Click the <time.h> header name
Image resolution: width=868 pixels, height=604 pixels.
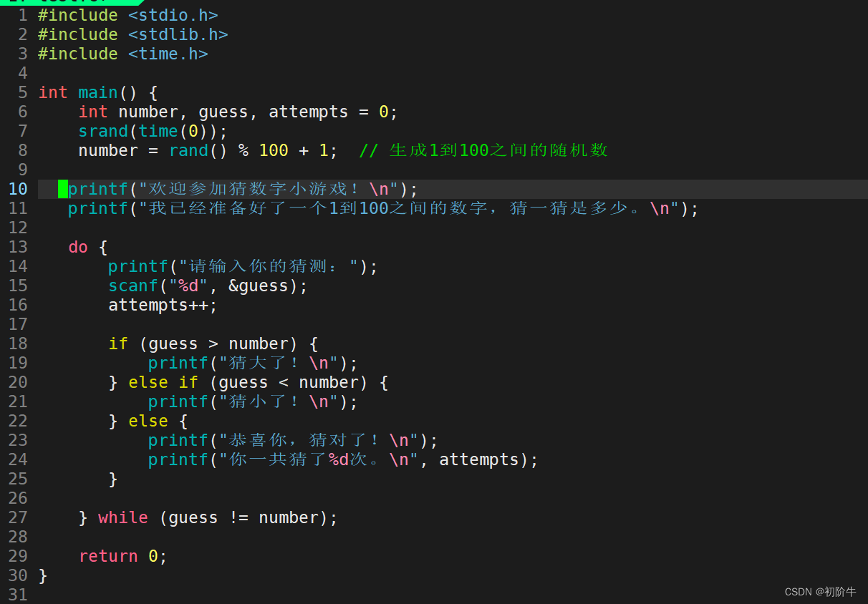point(168,54)
